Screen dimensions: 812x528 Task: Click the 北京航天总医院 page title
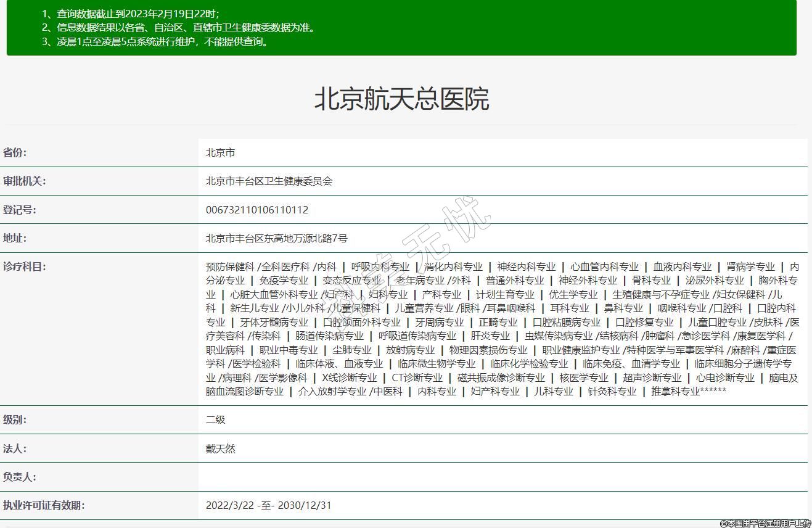pos(401,99)
